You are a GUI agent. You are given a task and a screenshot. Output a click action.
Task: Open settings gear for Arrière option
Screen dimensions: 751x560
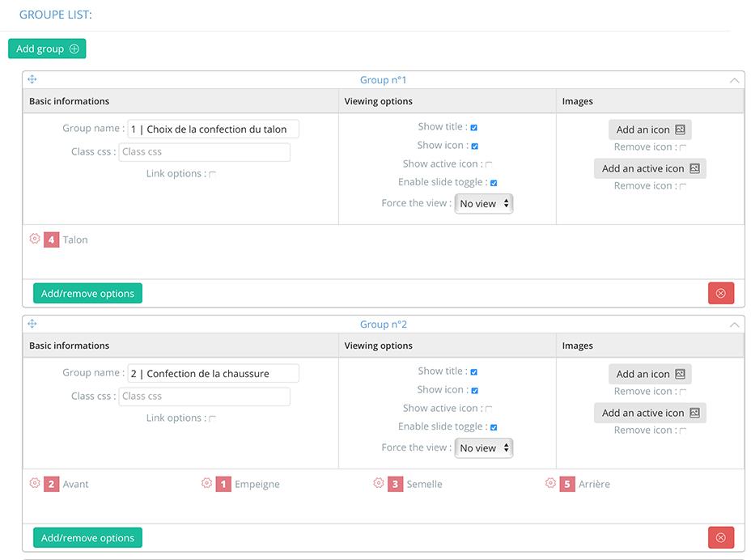[550, 483]
